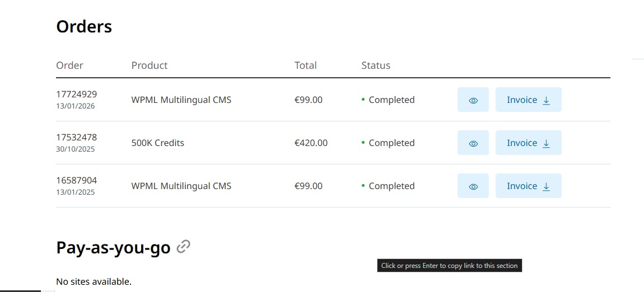Screen dimensions: 644x292
Task: Click the Status column header
Action: (x=376, y=65)
